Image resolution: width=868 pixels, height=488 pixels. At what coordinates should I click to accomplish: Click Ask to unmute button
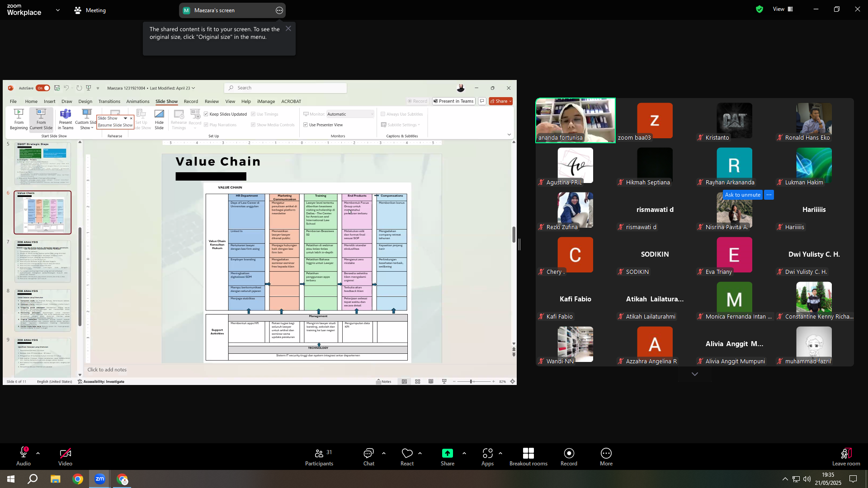pos(742,195)
